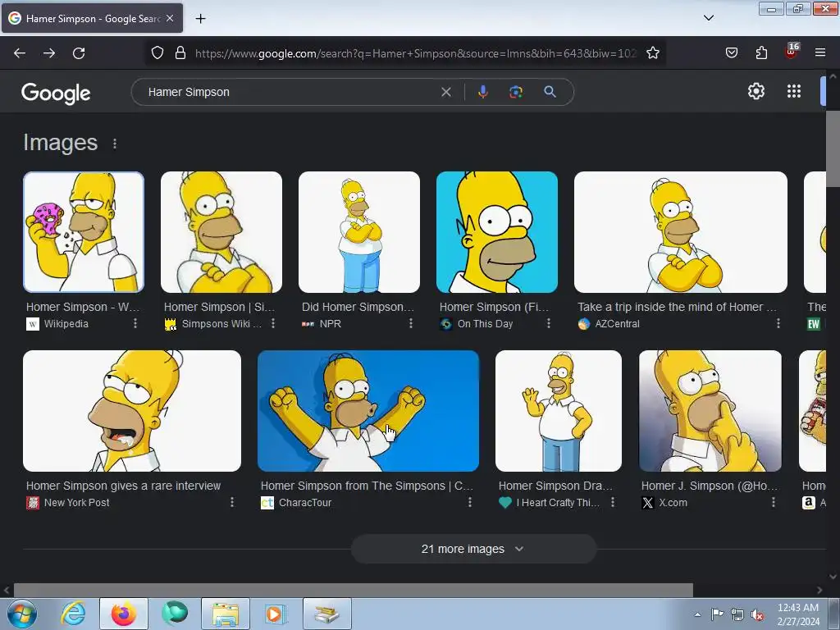This screenshot has height=630, width=840.
Task: Open the Google apps grid icon
Action: [x=794, y=92]
